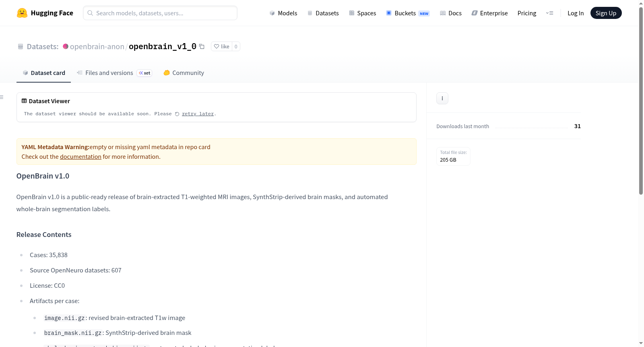Select the Dataset card tab

tap(43, 73)
